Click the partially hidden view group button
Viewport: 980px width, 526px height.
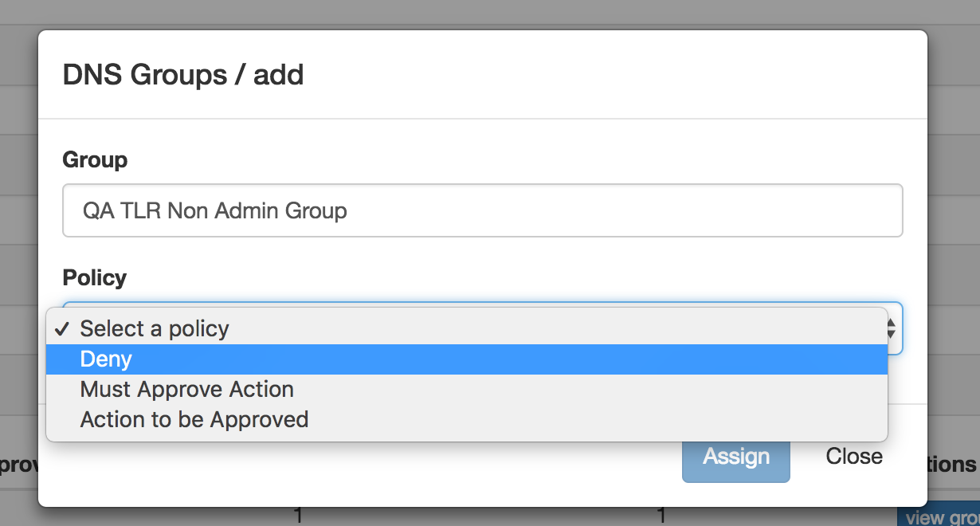pos(940,517)
